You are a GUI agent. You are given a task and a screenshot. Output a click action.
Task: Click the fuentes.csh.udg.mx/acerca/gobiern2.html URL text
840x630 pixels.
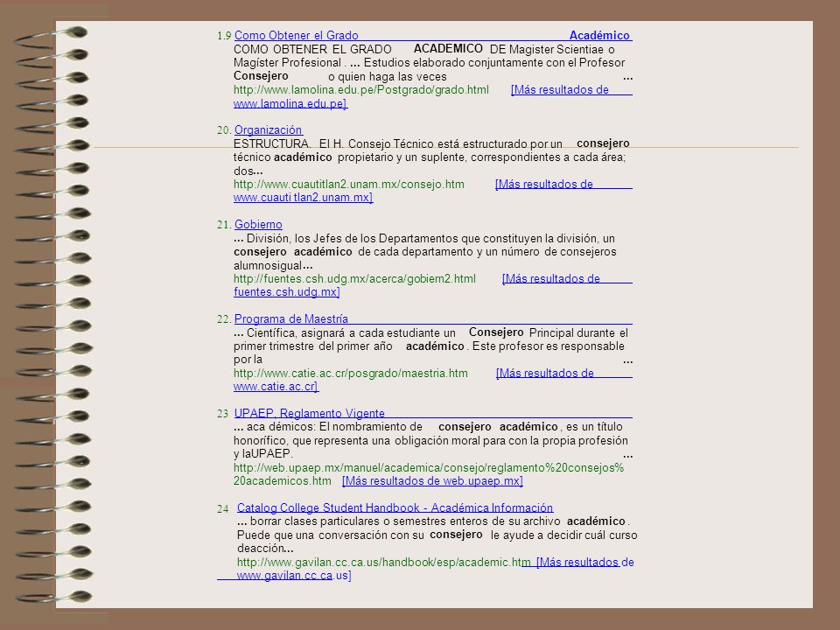[354, 278]
